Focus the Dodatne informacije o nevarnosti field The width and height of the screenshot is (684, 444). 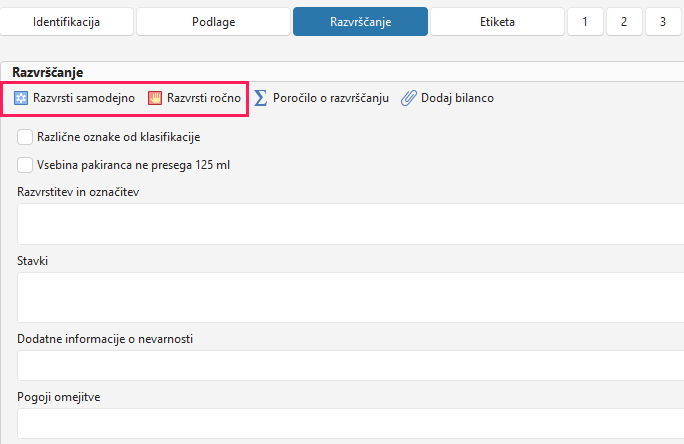(x=351, y=365)
